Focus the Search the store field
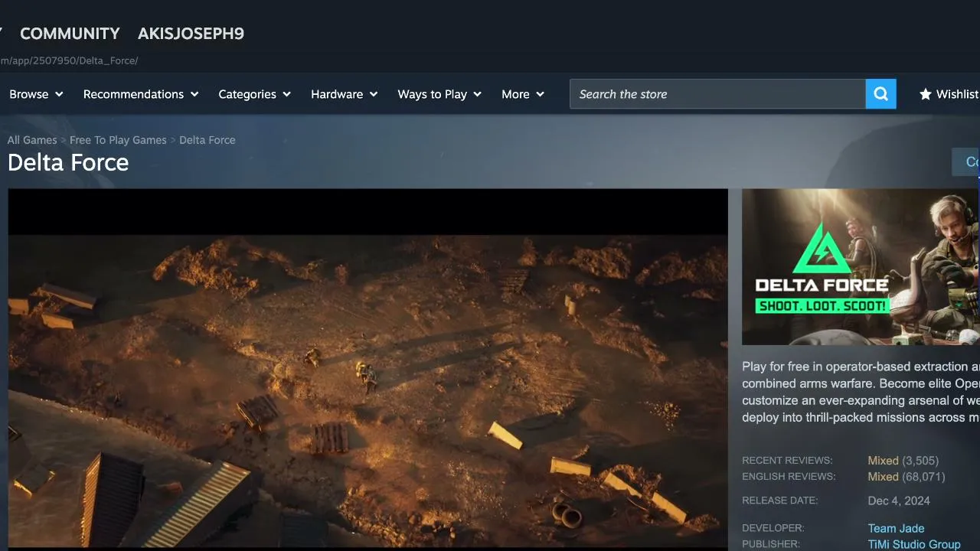 point(717,94)
